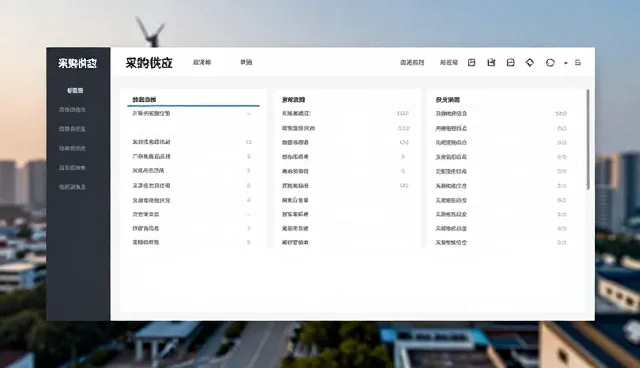Click the stacked-lines menu icon at header end
This screenshot has width=640, height=368.
click(x=578, y=62)
